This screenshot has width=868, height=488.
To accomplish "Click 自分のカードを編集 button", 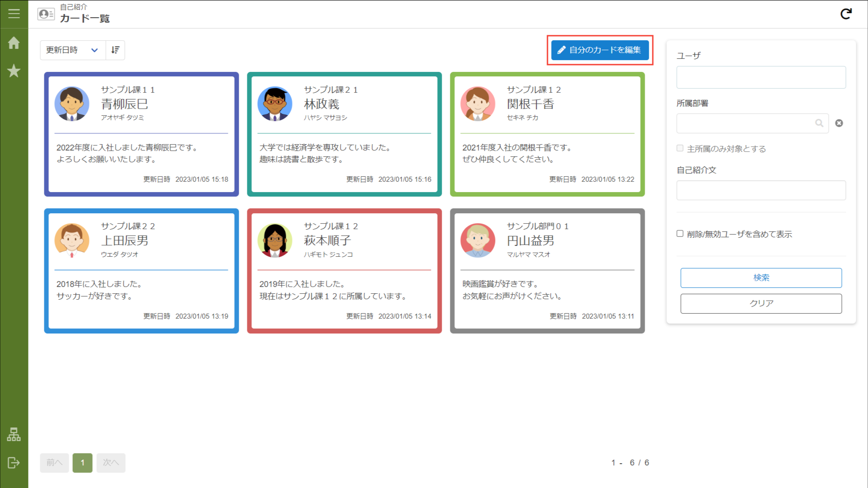I will tap(599, 50).
